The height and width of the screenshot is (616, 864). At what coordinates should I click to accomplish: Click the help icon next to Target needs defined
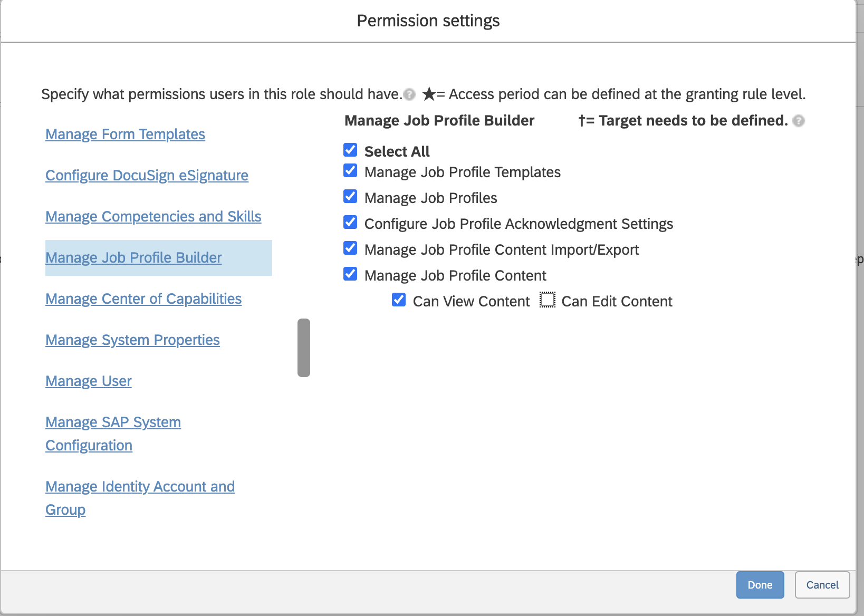pyautogui.click(x=799, y=121)
